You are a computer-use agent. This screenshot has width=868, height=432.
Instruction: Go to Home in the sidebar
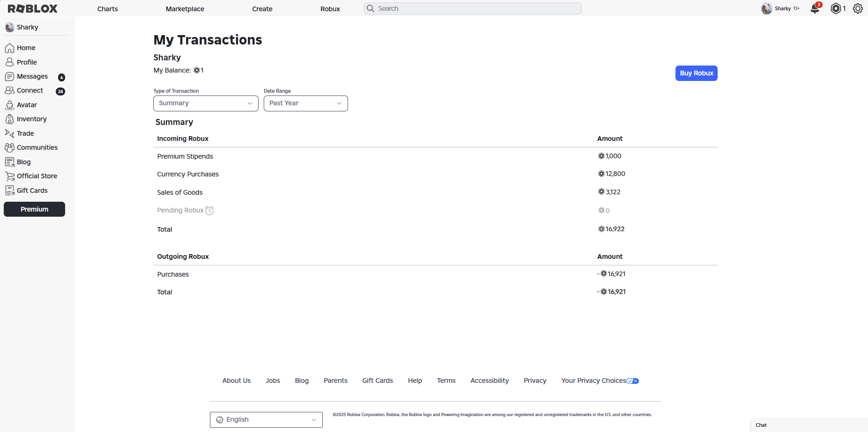click(x=26, y=48)
